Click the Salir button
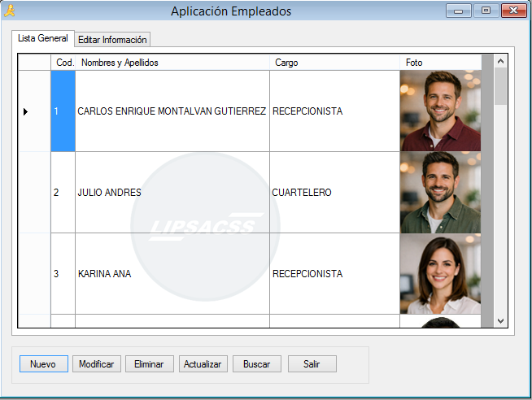Viewport: 532px width, 400px height. click(x=312, y=363)
